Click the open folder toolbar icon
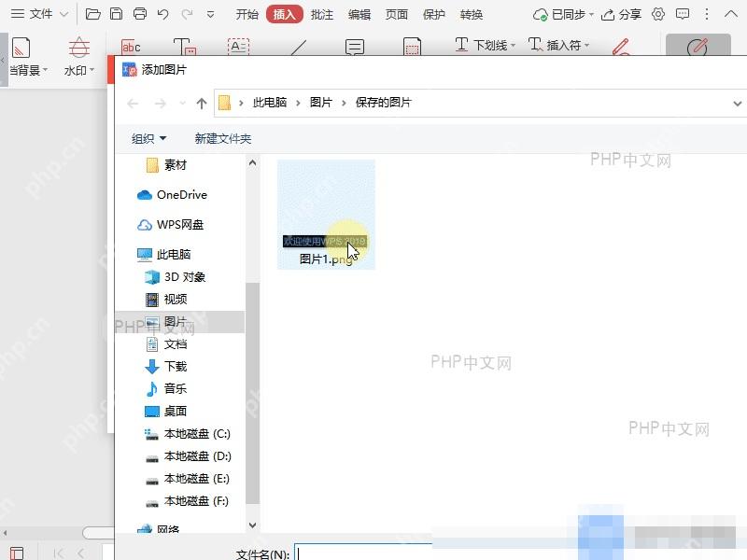The image size is (747, 560). click(92, 14)
